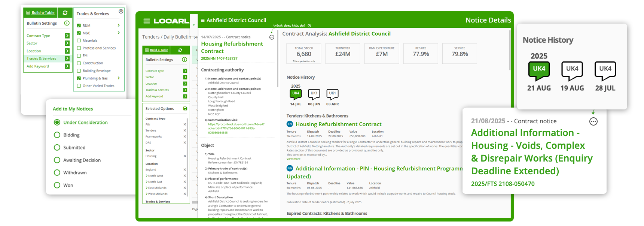Click the View more link
The width and height of the screenshot is (644, 226).
[x=293, y=159]
